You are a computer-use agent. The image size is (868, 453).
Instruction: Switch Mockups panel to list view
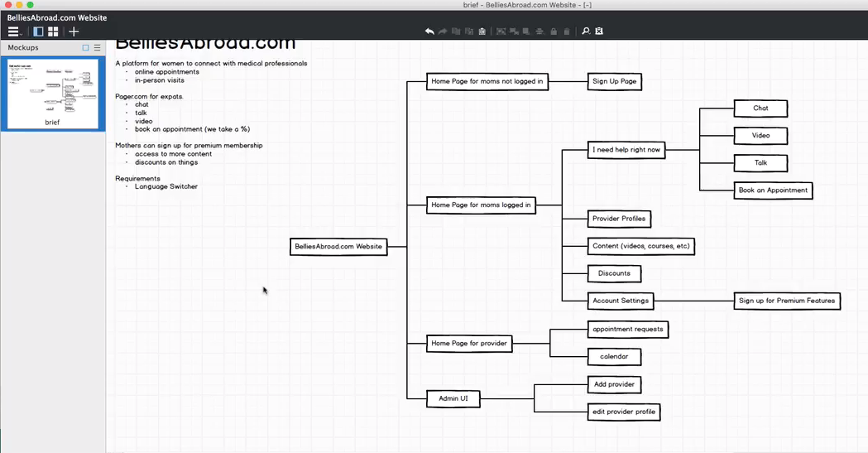tap(98, 48)
